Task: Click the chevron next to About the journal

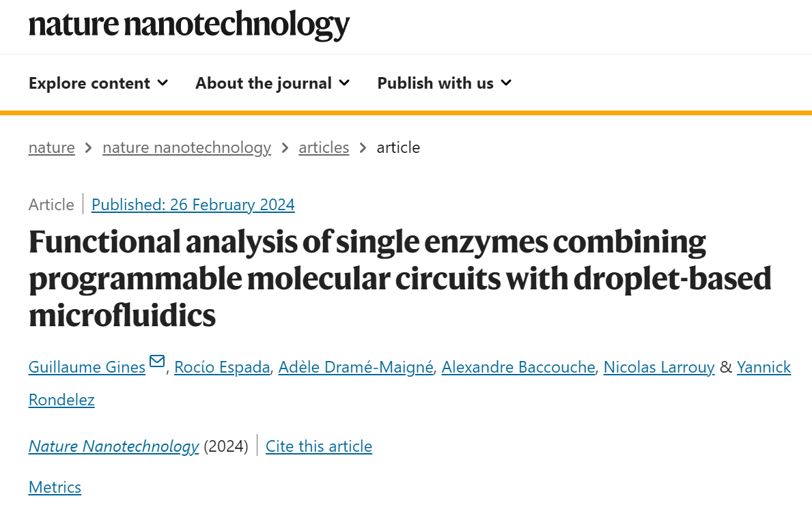Action: (344, 83)
